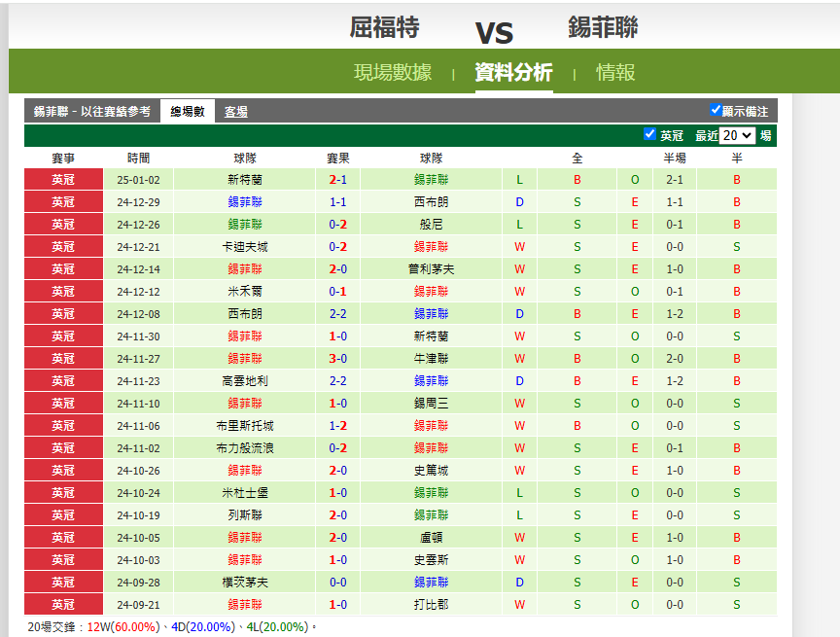Screen dimensions: 840x637
Task: Select the 總場數 tab
Action: tap(188, 112)
